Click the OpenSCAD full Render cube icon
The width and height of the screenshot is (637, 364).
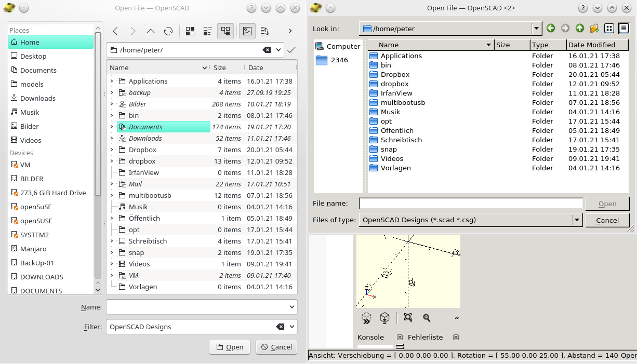[384, 318]
